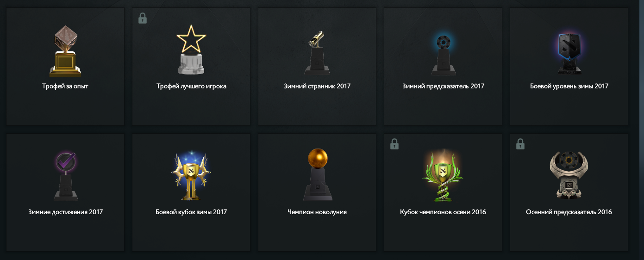
Task: Select the Зимний странник 2017 caption
Action: [x=317, y=86]
